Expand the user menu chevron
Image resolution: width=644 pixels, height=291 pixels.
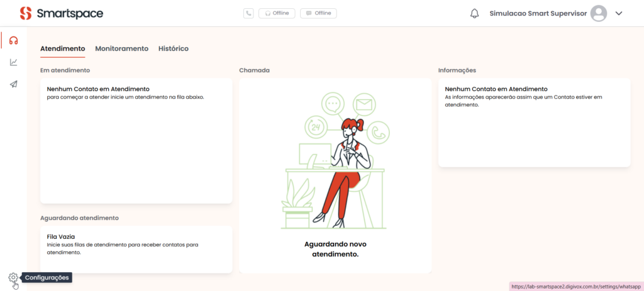(x=619, y=13)
